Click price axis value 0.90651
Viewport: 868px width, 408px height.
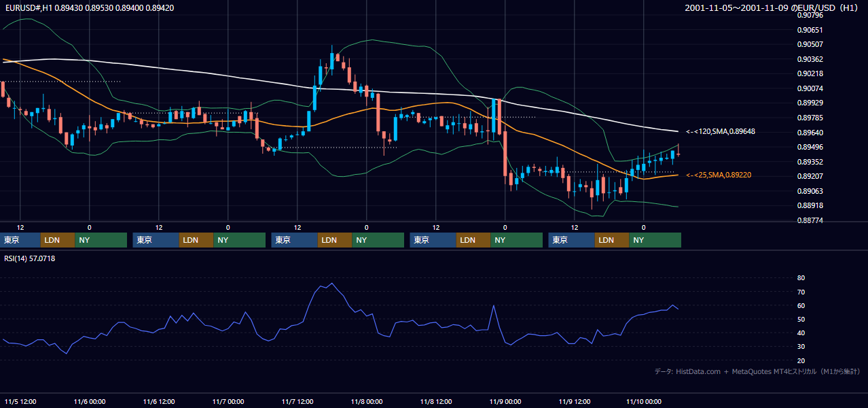click(x=810, y=30)
